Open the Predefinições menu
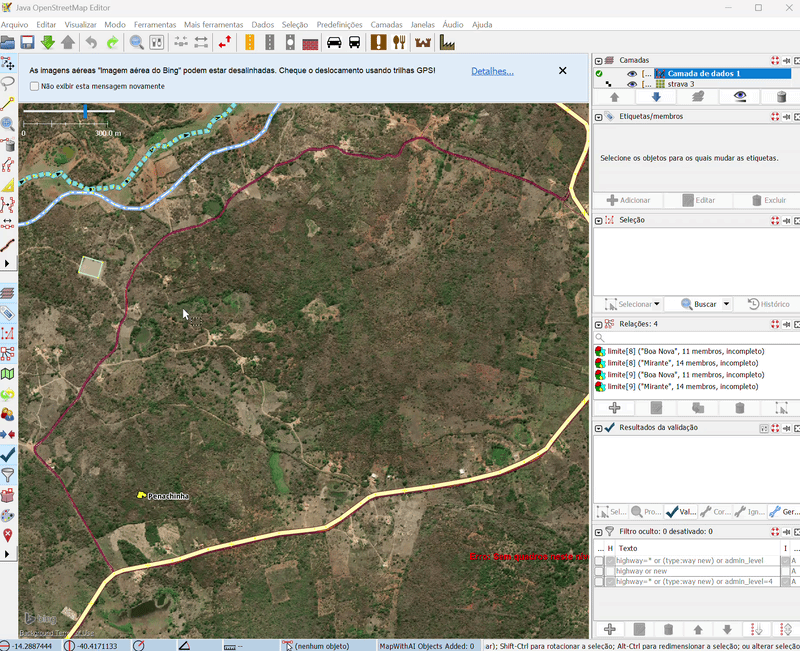This screenshot has height=651, width=800. pyautogui.click(x=339, y=24)
